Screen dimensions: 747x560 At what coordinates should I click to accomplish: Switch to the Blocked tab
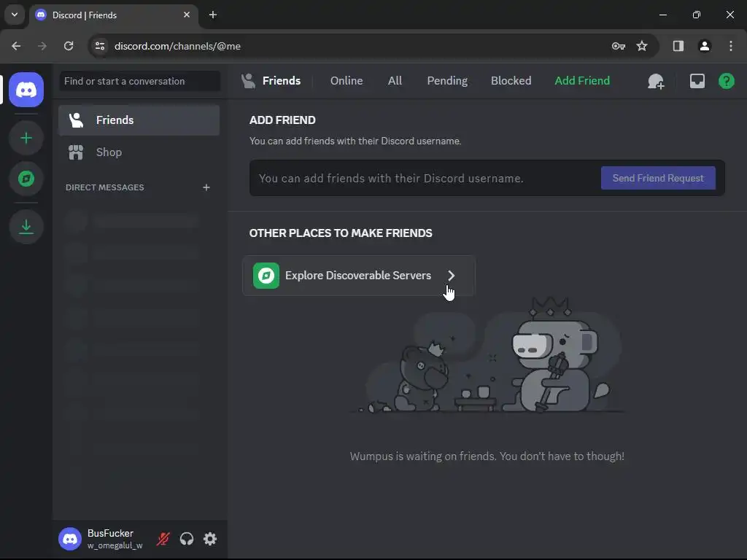tap(511, 81)
